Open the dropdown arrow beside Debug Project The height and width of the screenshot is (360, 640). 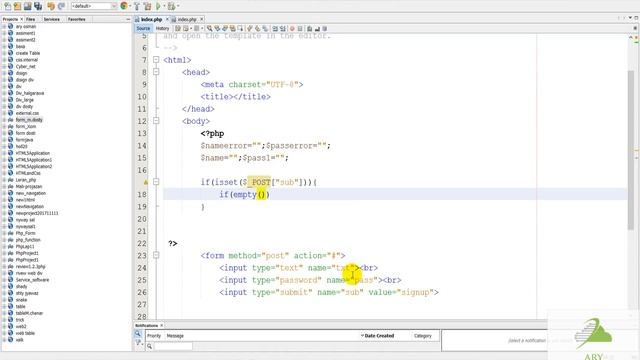pyautogui.click(x=178, y=6)
